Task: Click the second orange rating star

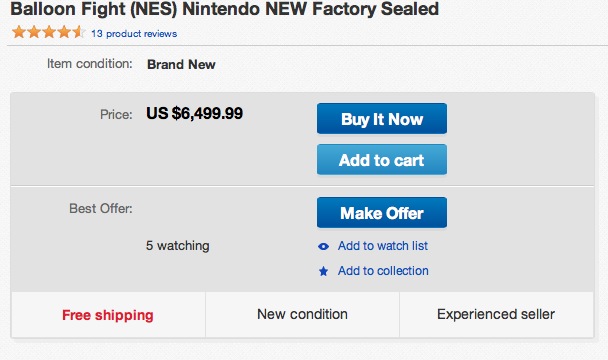Action: click(x=34, y=32)
